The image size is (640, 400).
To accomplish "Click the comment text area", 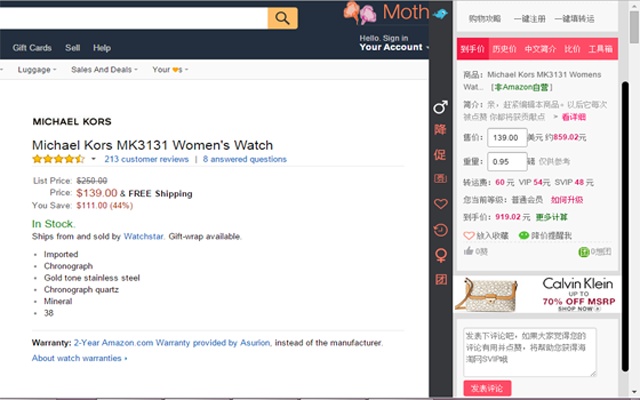I will tap(530, 352).
